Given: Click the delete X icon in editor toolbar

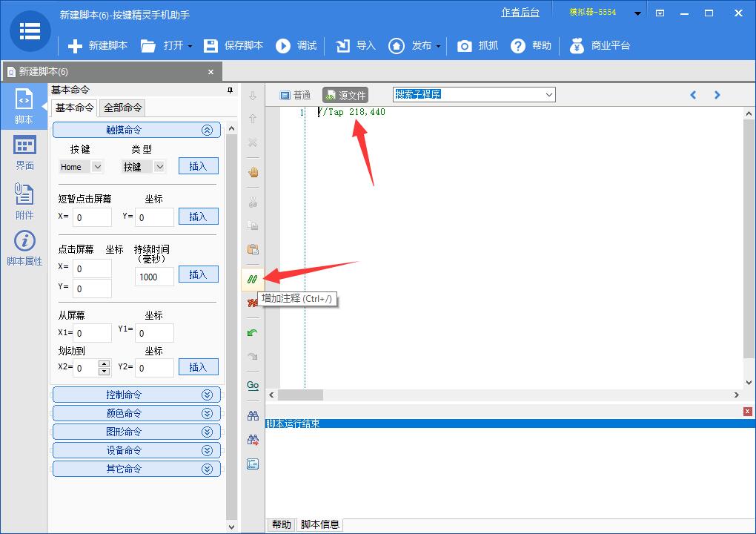Looking at the screenshot, I should tap(253, 143).
